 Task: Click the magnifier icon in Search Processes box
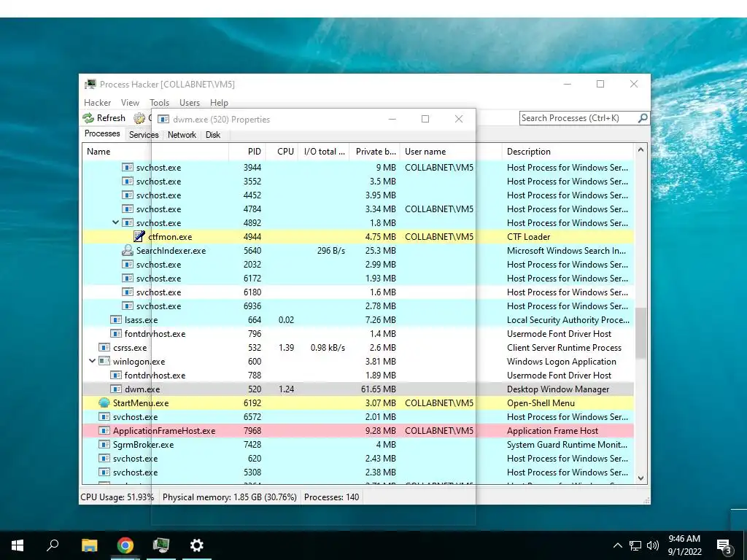click(643, 117)
